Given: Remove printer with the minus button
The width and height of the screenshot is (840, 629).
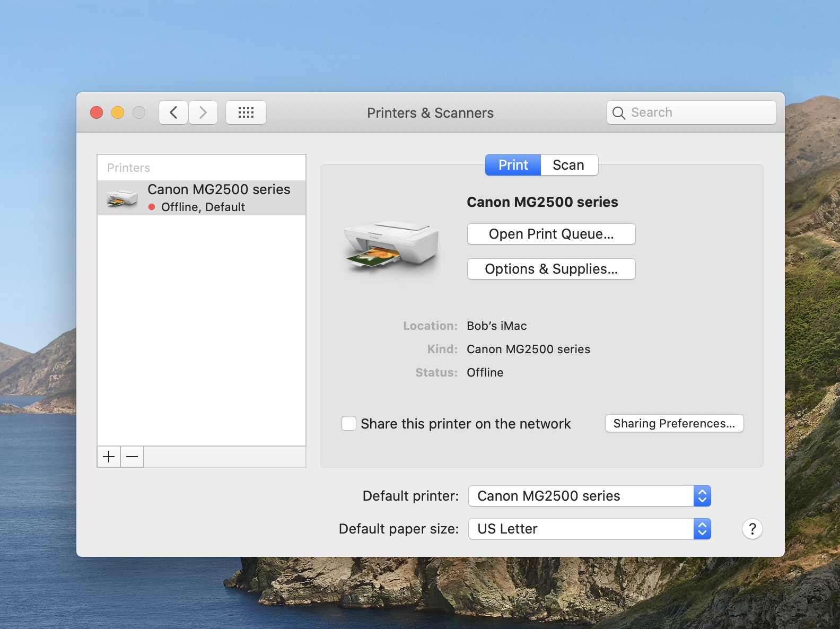Looking at the screenshot, I should (132, 457).
